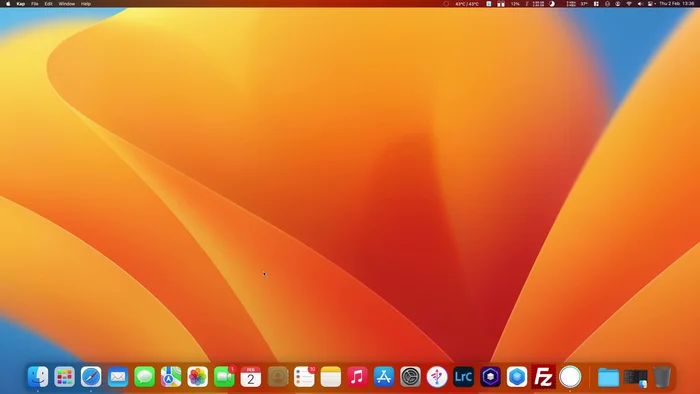Image resolution: width=700 pixels, height=394 pixels.
Task: Open Finder from the Dock
Action: 38,377
